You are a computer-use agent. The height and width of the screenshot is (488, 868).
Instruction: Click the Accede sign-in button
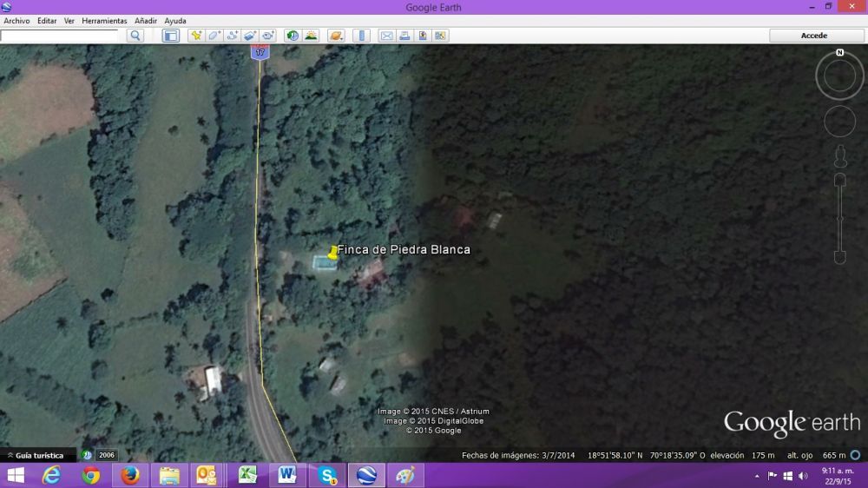point(813,36)
